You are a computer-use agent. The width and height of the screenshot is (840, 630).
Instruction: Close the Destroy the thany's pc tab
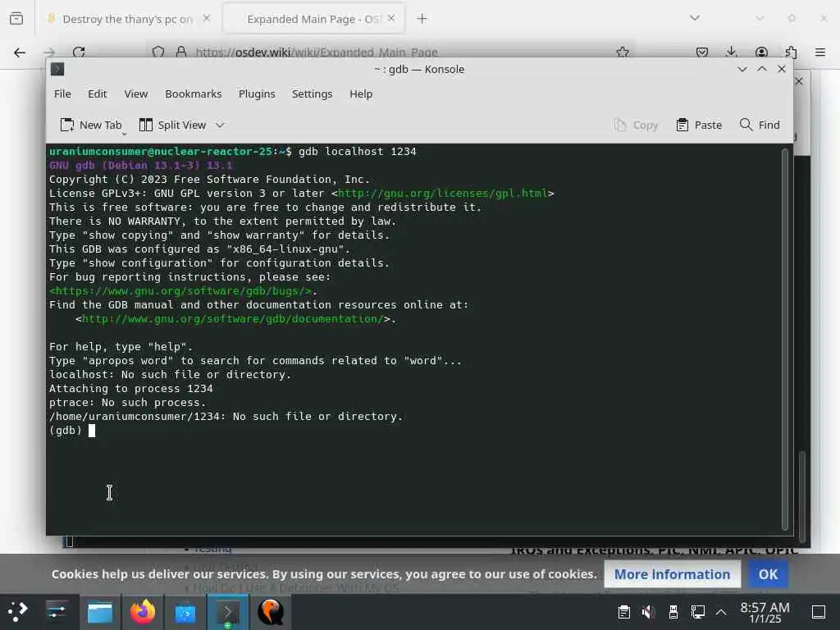click(207, 18)
